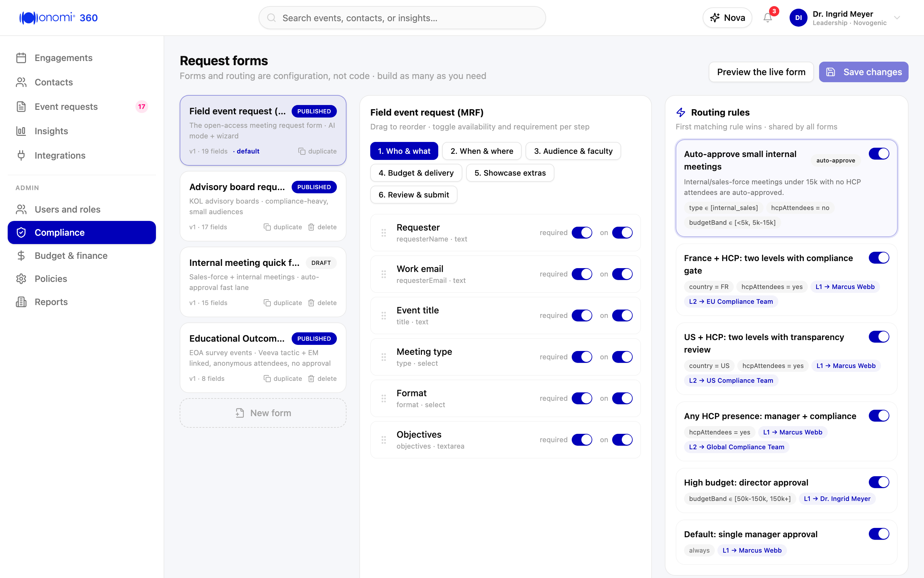The height and width of the screenshot is (578, 924).
Task: Click 'budgetBand ∈ [50k-150k, 150k+]' condition
Action: pyautogui.click(x=740, y=498)
